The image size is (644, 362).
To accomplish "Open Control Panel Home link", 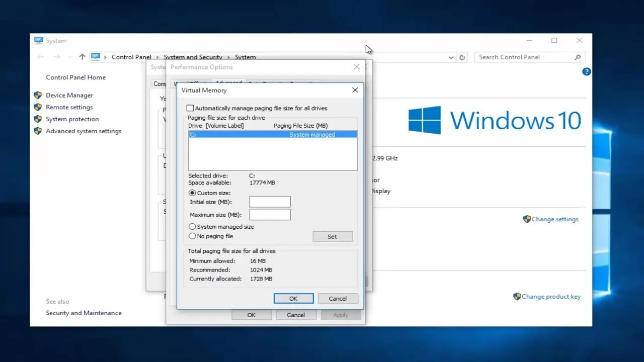I will 76,77.
